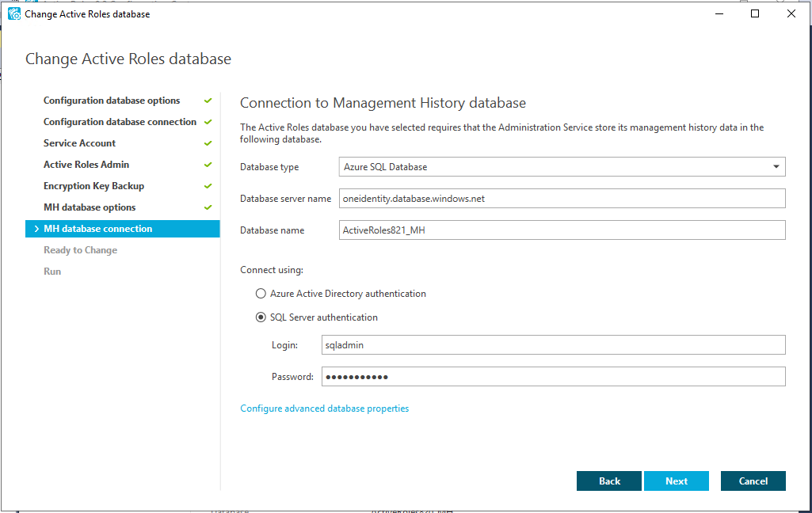Viewport: 812px width, 513px height.
Task: Click the green checkmark next to Service Account
Action: 208,143
